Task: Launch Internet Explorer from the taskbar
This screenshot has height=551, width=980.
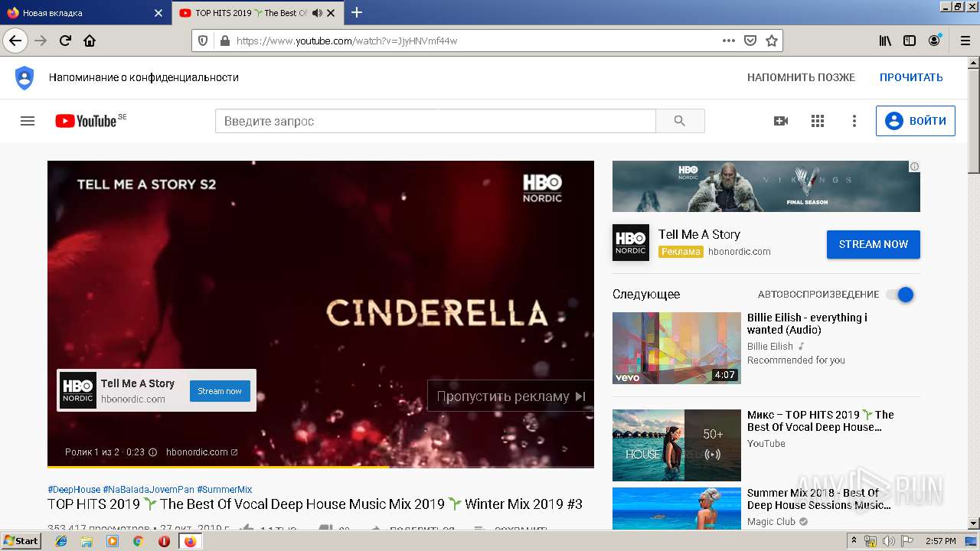Action: (x=61, y=541)
